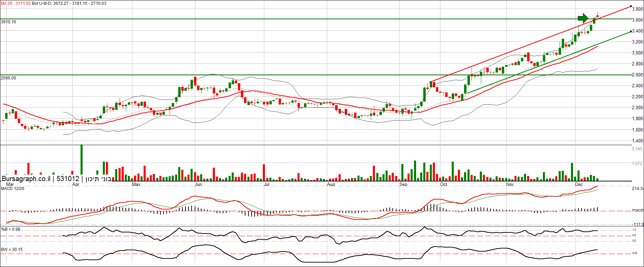The width and height of the screenshot is (644, 267).
Task: Select the green trendline's right endpoint
Action: [631, 32]
